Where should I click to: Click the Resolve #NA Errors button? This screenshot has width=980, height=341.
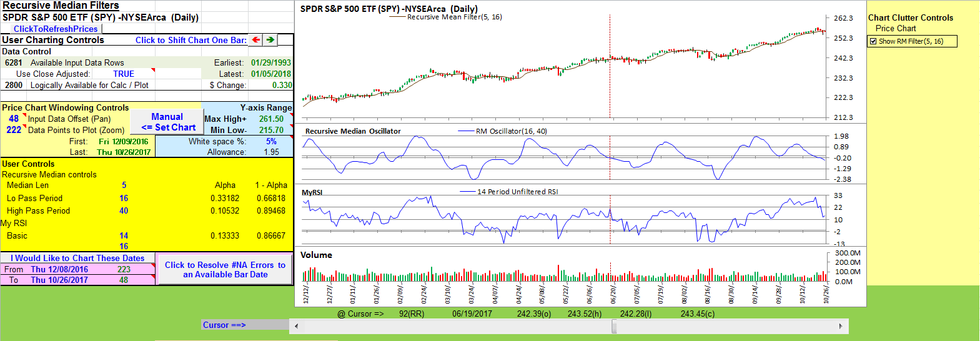[x=225, y=270]
